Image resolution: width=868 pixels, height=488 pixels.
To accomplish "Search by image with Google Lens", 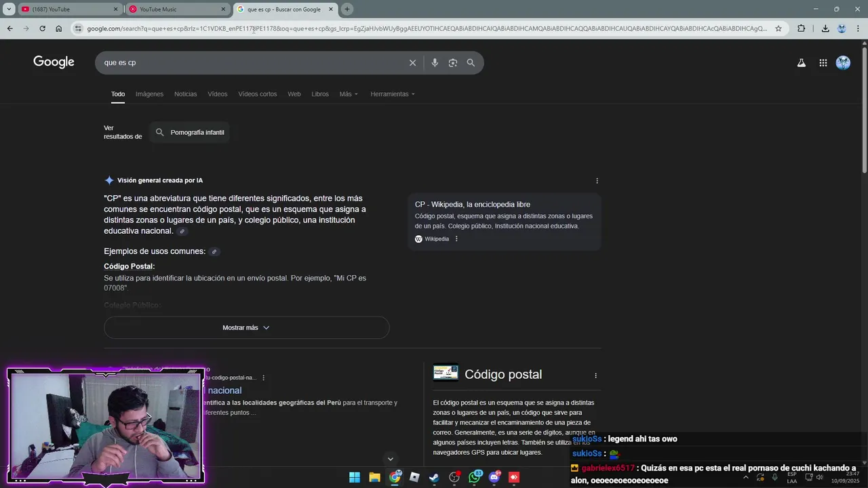I will click(x=452, y=62).
